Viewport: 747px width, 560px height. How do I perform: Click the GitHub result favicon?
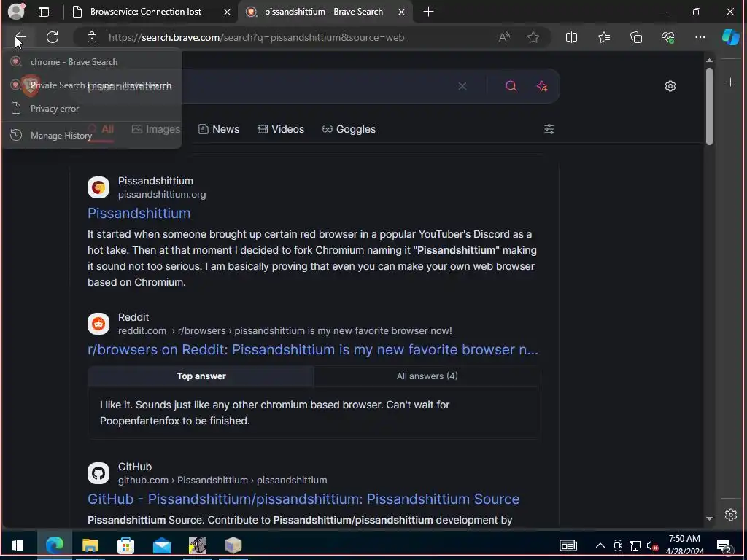tap(98, 473)
